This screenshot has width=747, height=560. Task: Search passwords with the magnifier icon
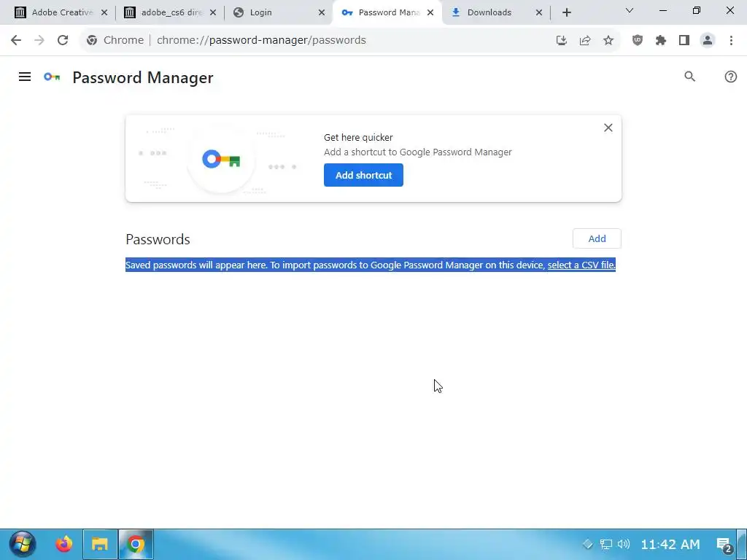(x=689, y=77)
